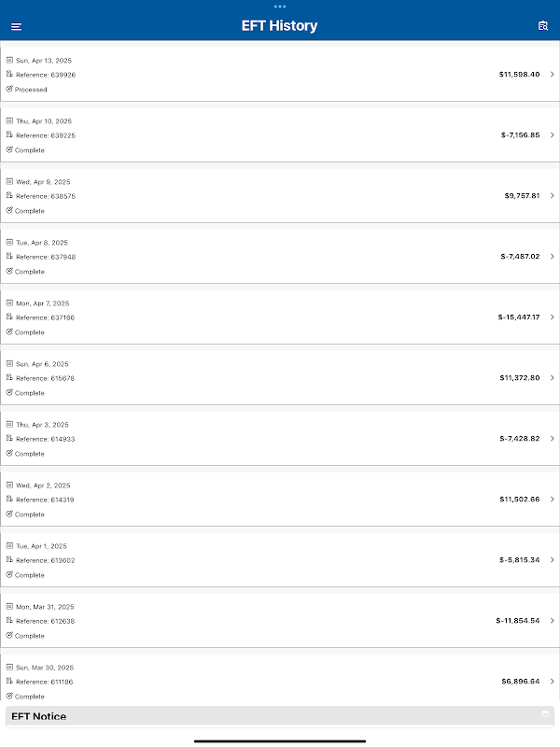The image size is (560, 747).
Task: Tap the EFT History page title
Action: [x=279, y=26]
